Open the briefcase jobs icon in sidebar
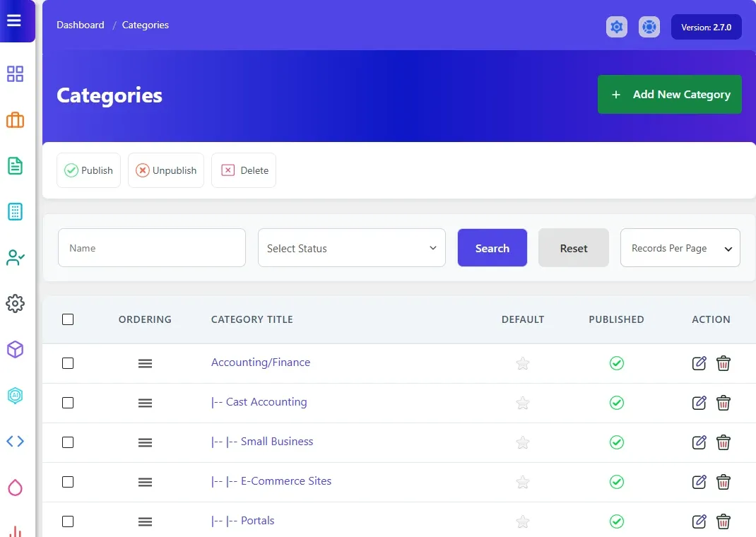 click(15, 120)
